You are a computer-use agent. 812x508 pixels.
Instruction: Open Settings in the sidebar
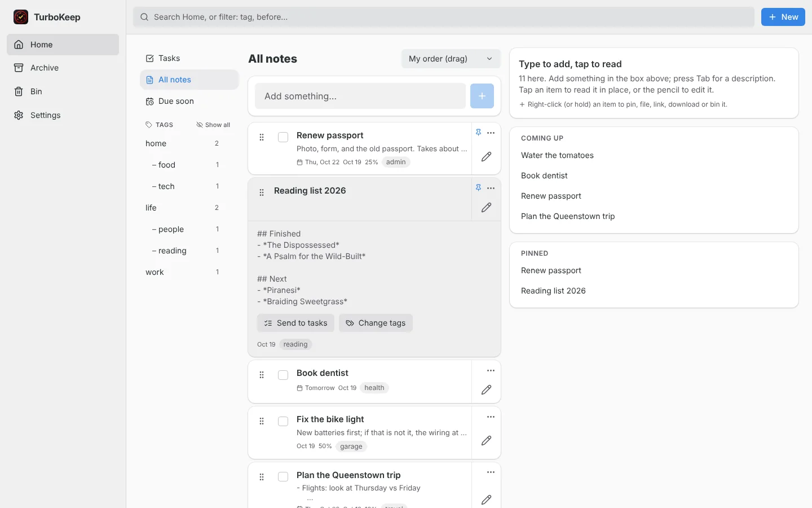[63, 115]
